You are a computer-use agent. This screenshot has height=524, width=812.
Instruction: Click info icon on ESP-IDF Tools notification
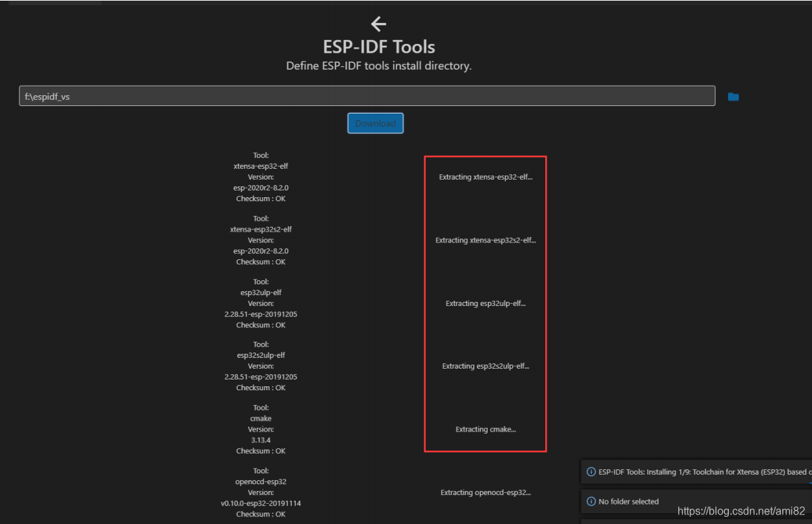(591, 472)
